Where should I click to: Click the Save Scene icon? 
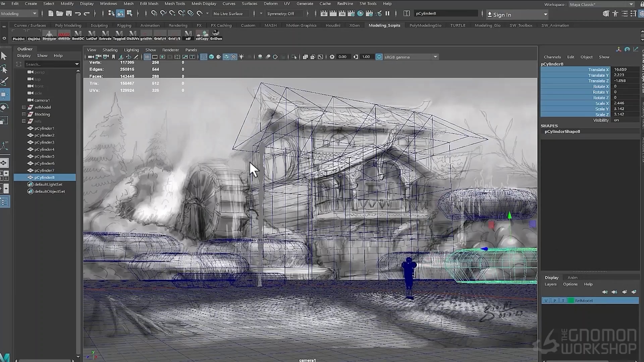[69, 13]
